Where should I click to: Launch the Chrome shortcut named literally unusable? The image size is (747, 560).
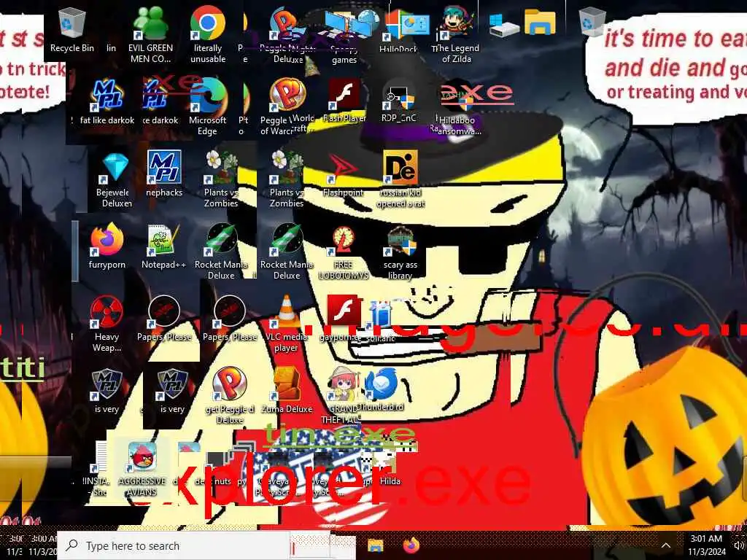[x=208, y=35]
